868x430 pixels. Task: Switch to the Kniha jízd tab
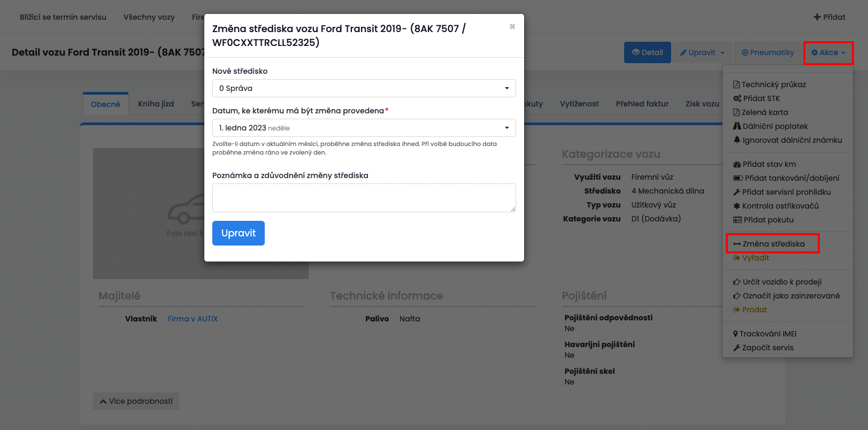coord(156,104)
